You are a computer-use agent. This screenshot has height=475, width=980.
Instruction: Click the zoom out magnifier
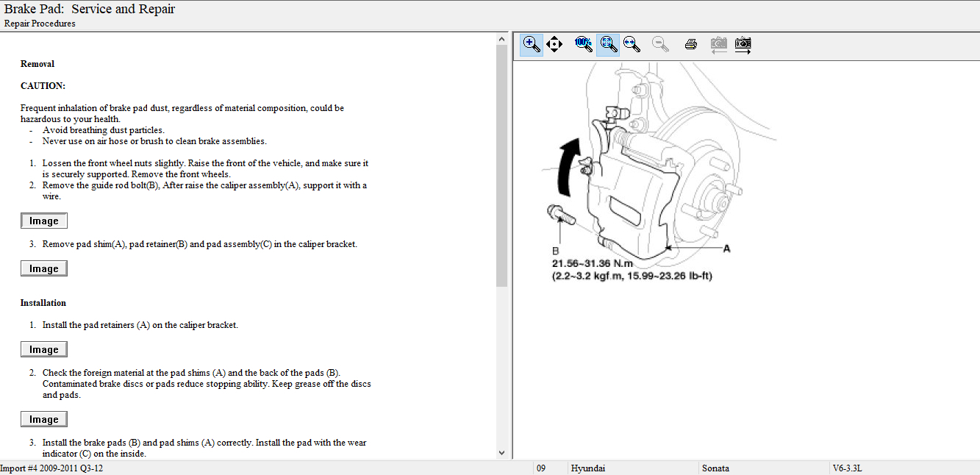point(660,44)
